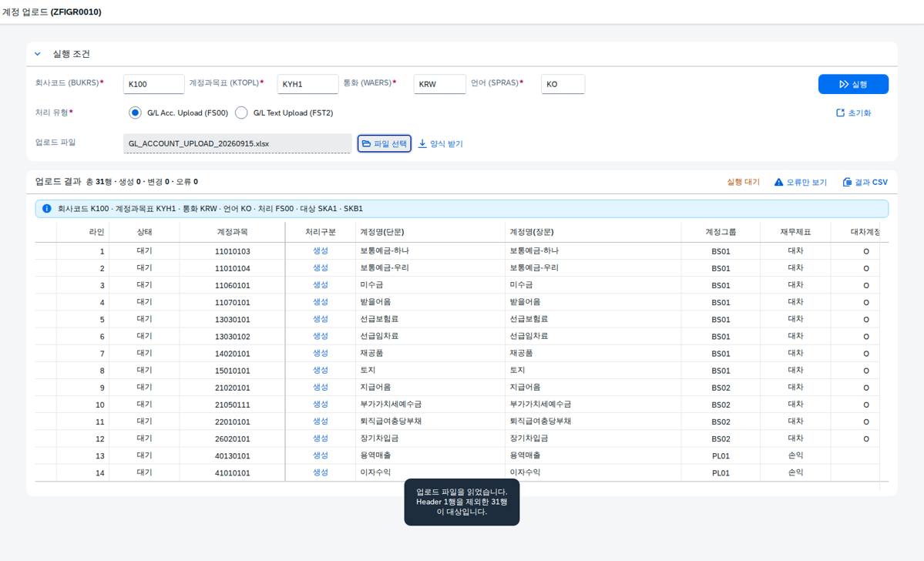Click the 처리구분 column header
Image resolution: width=924 pixels, height=561 pixels.
click(321, 232)
